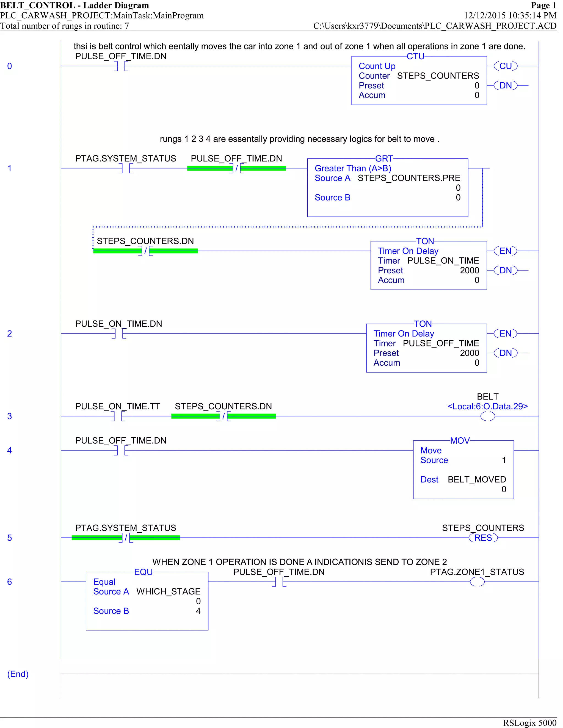The height and width of the screenshot is (728, 563).
Task: Click the 'Timer On Delay' title in PULSE_ON_TIME block
Action: click(408, 251)
